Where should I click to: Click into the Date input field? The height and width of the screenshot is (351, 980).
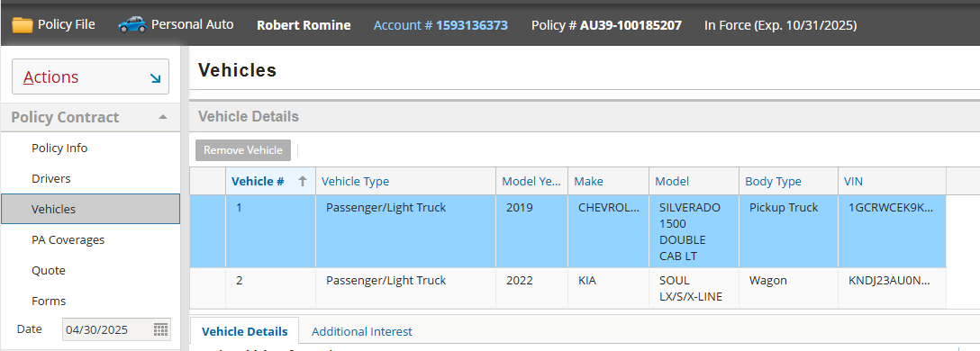[107, 329]
